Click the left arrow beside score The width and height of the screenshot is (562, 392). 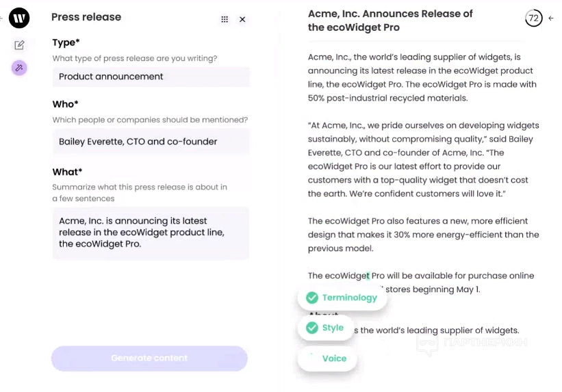coord(551,18)
